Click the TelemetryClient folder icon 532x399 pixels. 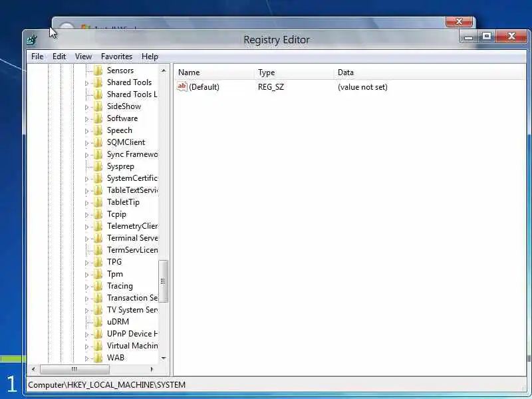coord(98,226)
